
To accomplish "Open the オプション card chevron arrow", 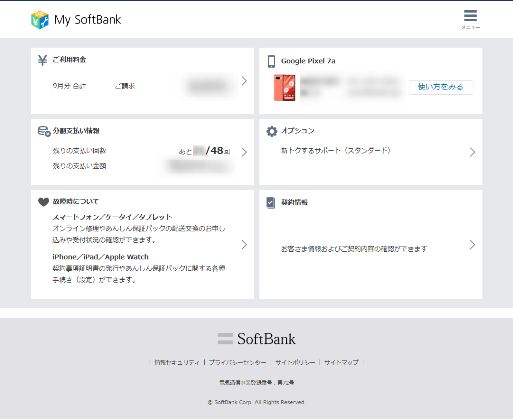I will (x=472, y=152).
